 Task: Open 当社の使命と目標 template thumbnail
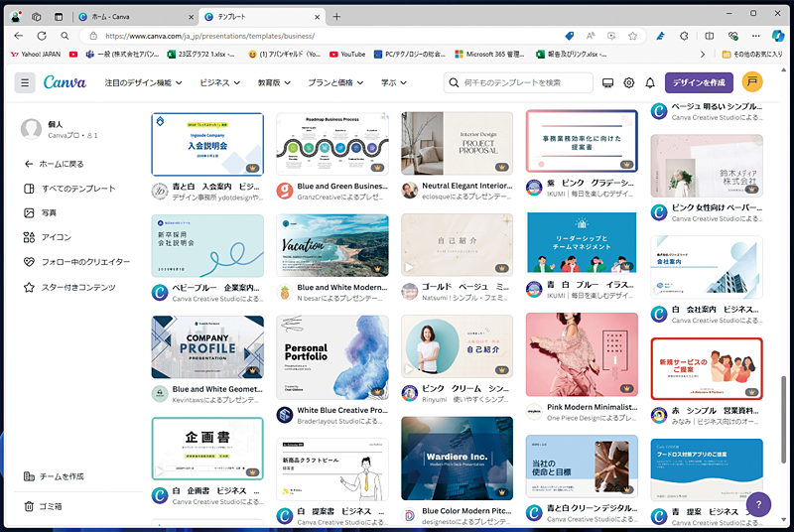[582, 466]
